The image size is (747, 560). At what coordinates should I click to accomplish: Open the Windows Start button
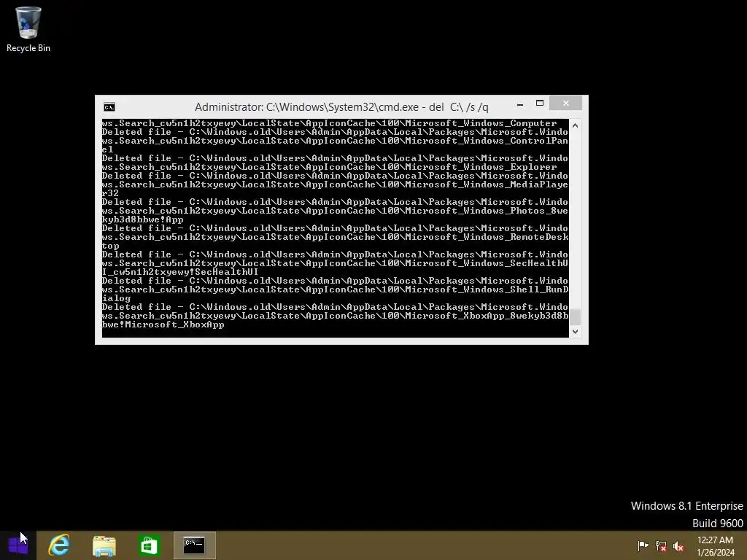click(18, 545)
